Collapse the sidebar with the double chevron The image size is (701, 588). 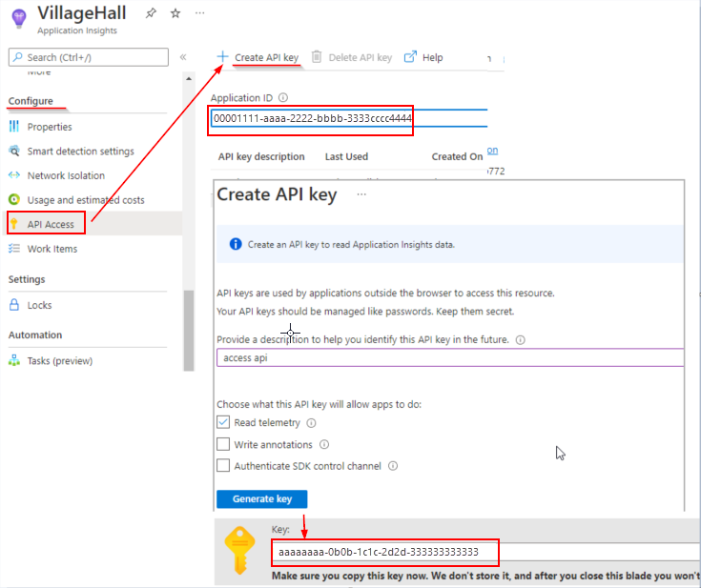tap(183, 57)
